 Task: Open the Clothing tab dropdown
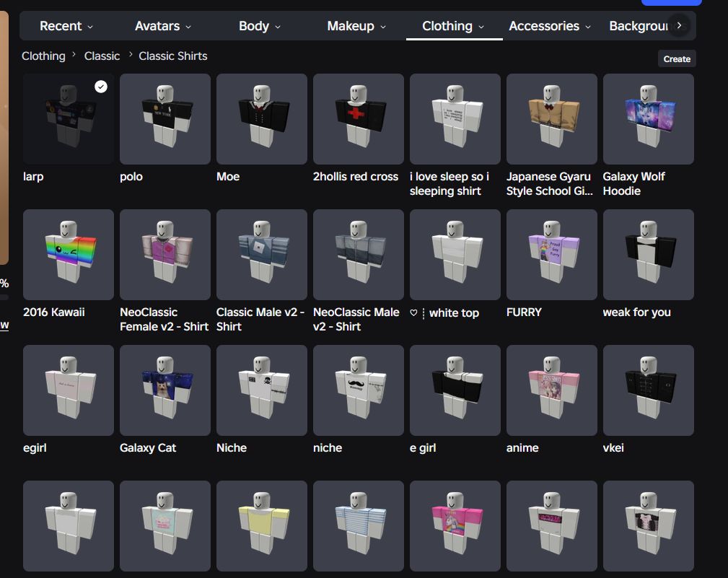click(x=453, y=26)
